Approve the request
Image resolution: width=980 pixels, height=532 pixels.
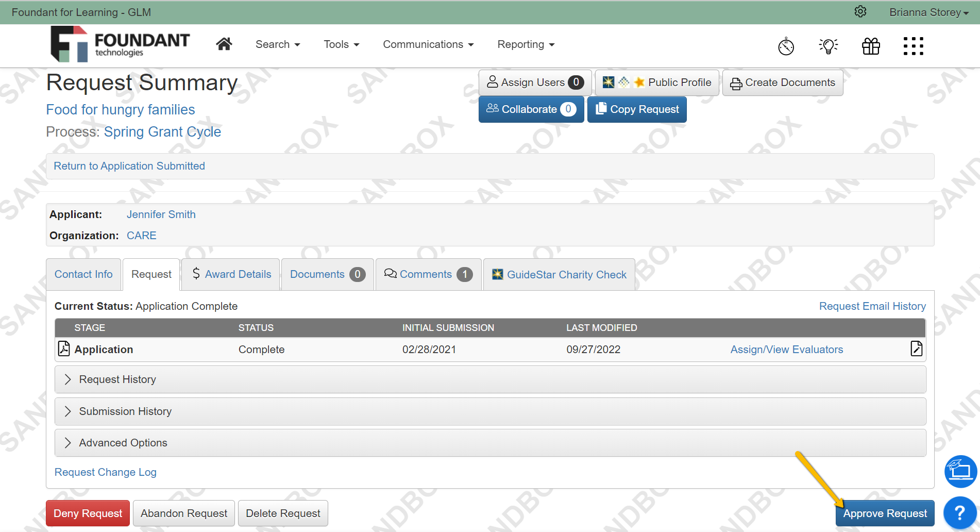tap(884, 513)
